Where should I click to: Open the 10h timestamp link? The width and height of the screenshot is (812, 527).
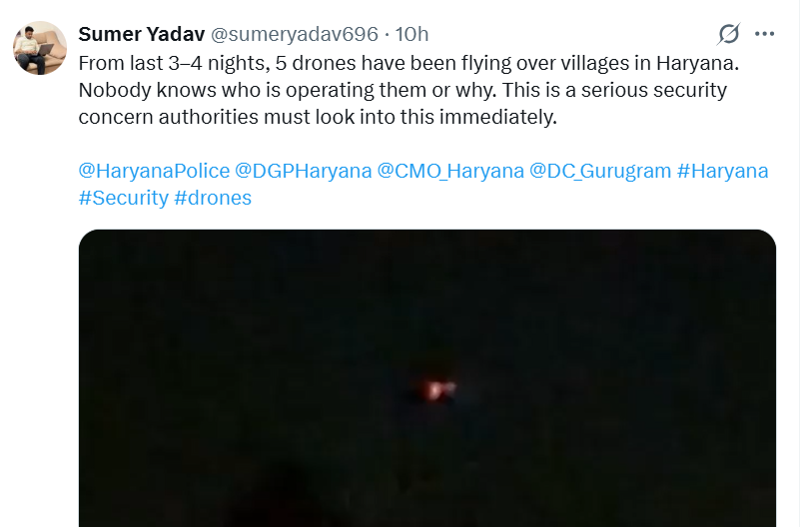click(x=411, y=34)
